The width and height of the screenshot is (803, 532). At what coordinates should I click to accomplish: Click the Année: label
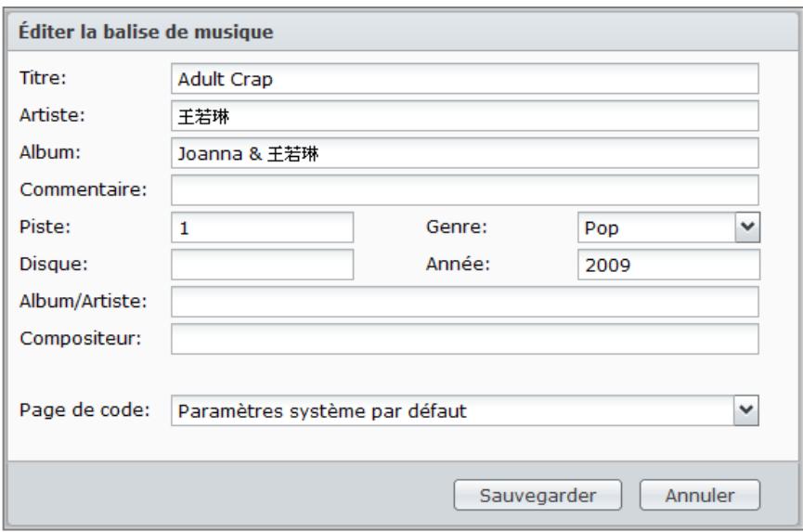point(459,264)
